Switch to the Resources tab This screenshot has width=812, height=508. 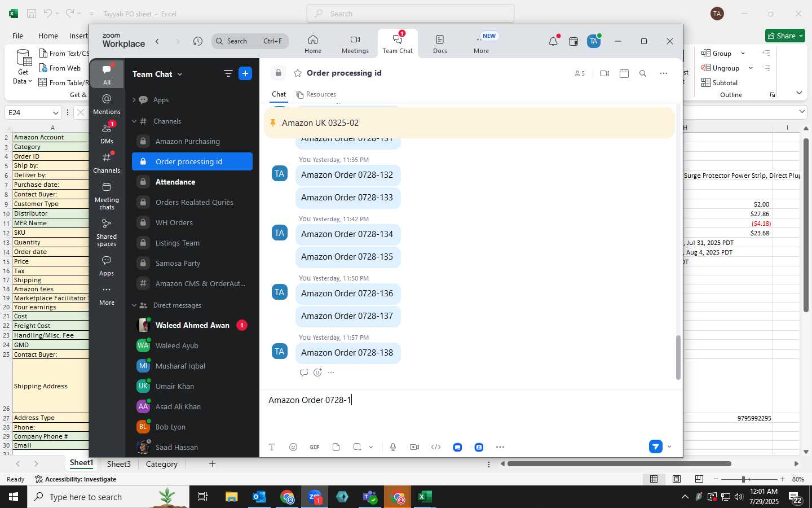pos(316,94)
